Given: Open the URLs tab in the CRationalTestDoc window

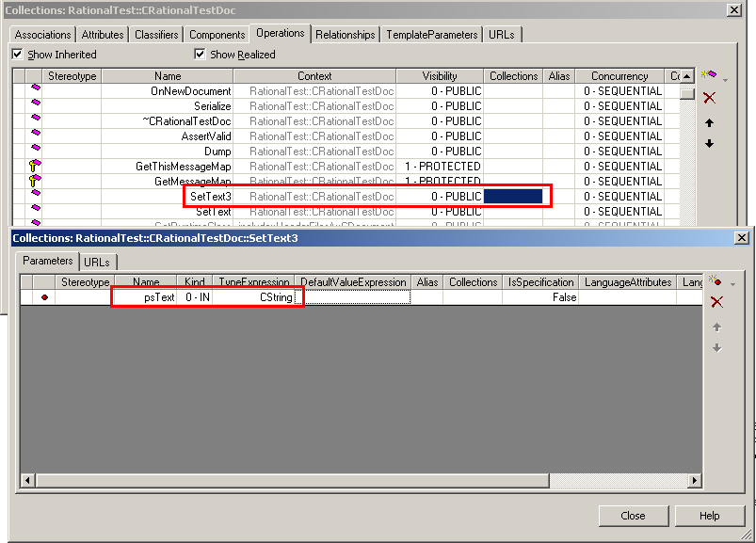Looking at the screenshot, I should coord(502,35).
